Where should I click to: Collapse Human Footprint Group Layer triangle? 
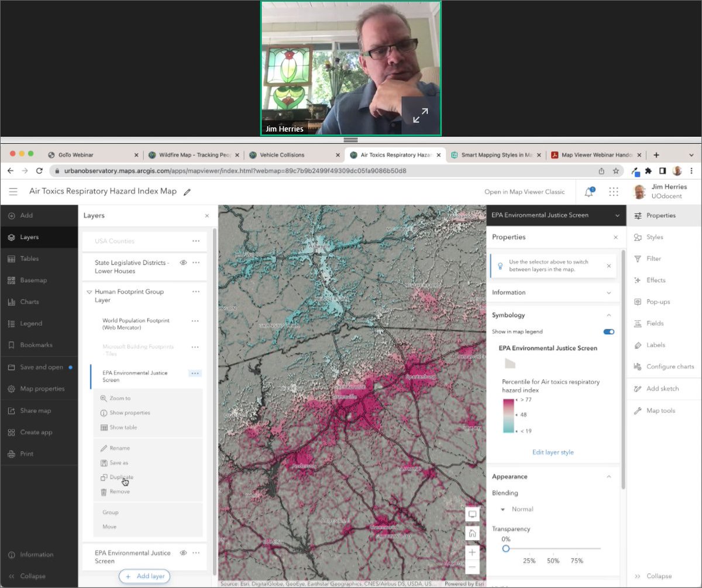(89, 291)
